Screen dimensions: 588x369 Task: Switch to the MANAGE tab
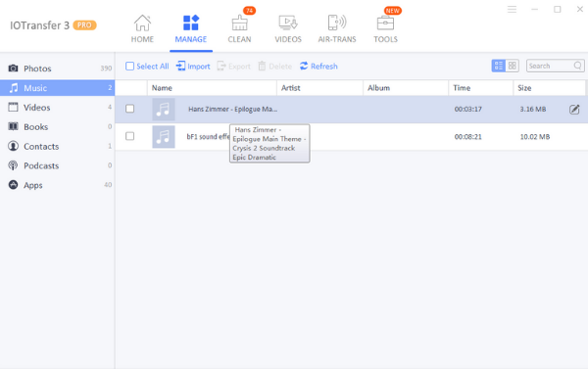pyautogui.click(x=191, y=28)
